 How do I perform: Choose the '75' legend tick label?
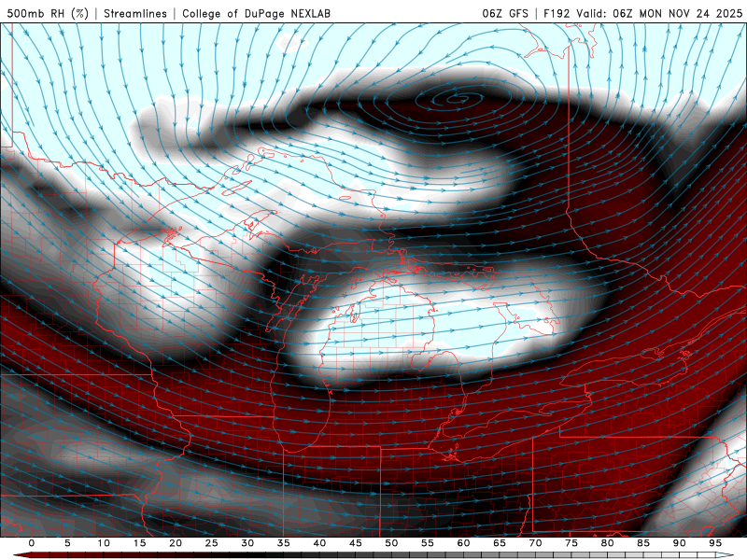pos(571,543)
